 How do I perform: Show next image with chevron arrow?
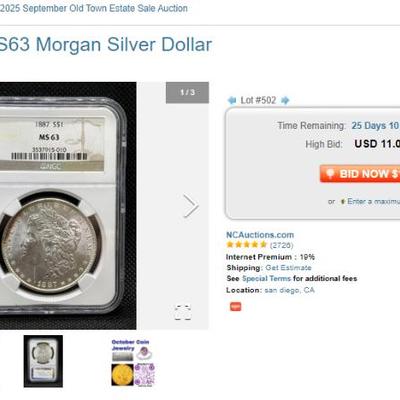191,206
